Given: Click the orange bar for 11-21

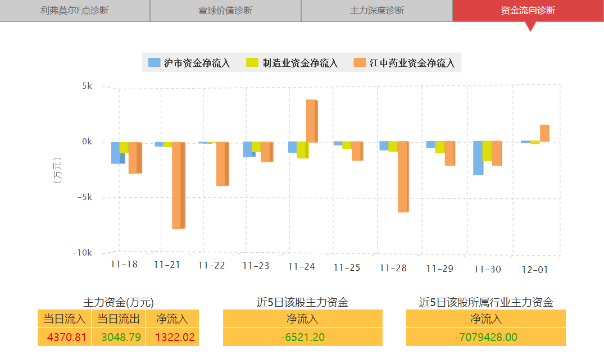Looking at the screenshot, I should click(178, 186).
